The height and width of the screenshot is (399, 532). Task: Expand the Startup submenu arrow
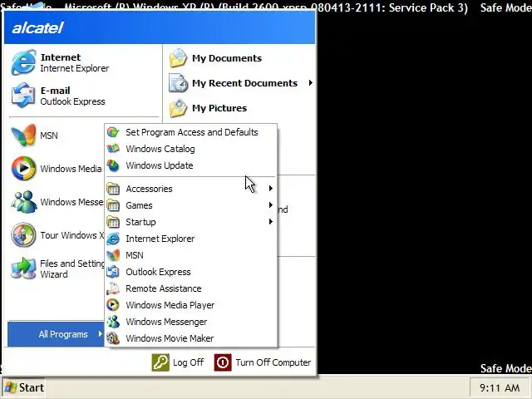click(x=271, y=222)
